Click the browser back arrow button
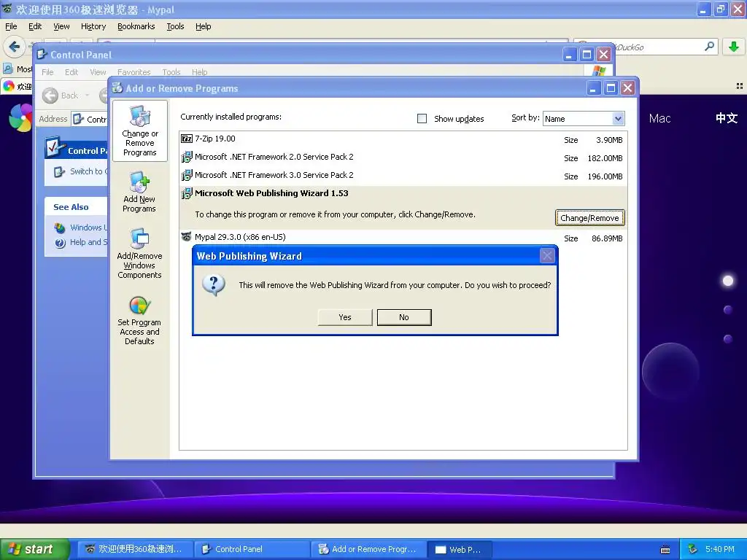Screen dimensions: 747x560 [15, 47]
